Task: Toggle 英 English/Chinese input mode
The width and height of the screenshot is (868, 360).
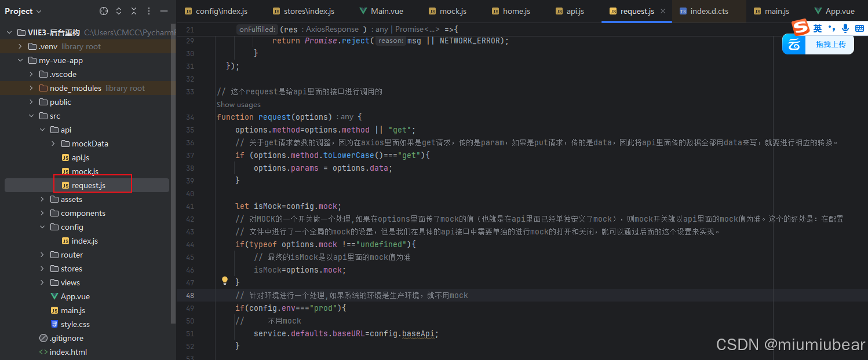Action: [x=818, y=28]
